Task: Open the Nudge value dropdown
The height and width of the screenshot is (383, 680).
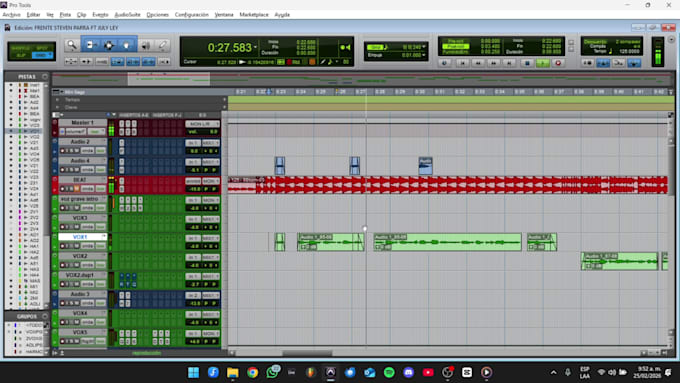Action: point(424,55)
